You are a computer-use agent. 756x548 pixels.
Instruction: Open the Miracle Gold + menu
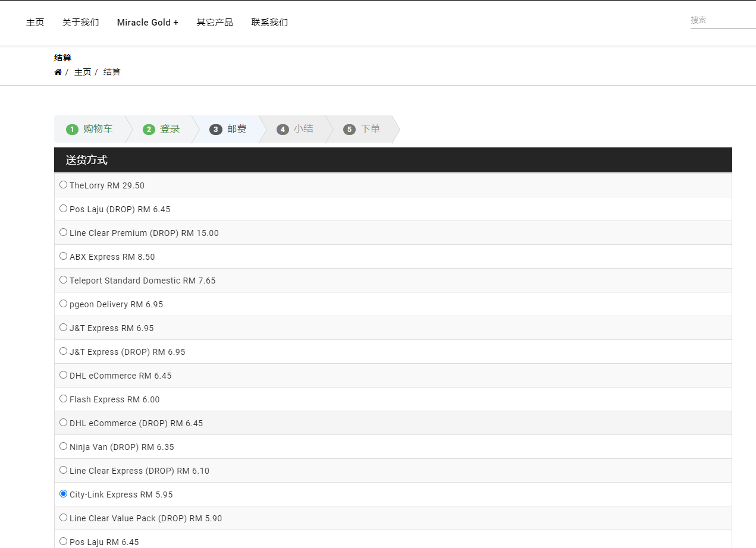[x=148, y=23]
